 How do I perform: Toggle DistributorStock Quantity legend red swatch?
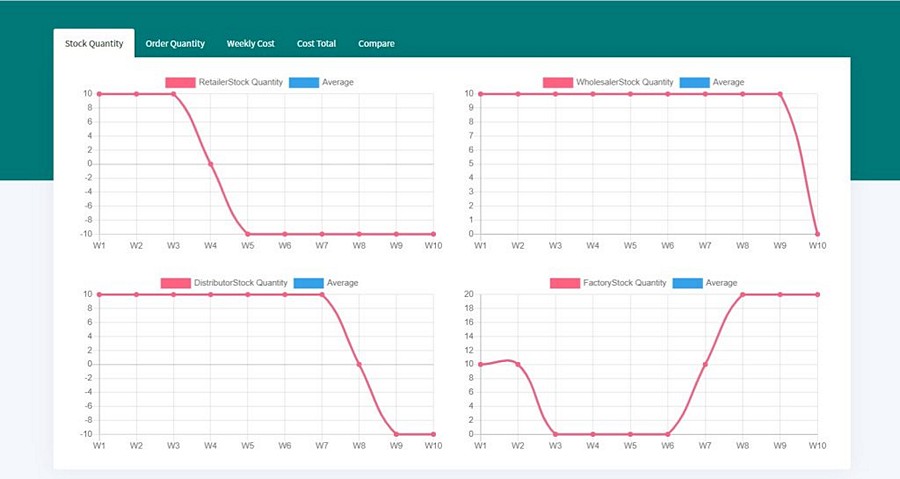pyautogui.click(x=176, y=283)
